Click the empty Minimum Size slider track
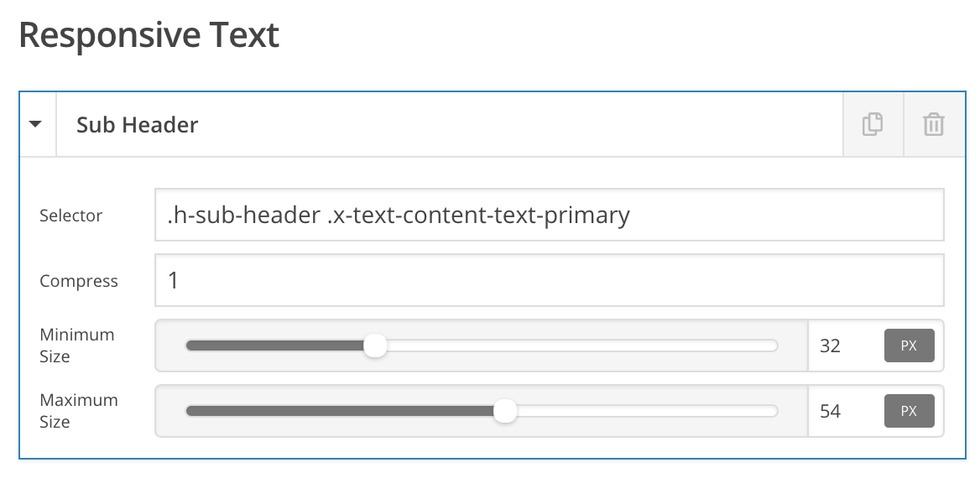 (x=582, y=346)
